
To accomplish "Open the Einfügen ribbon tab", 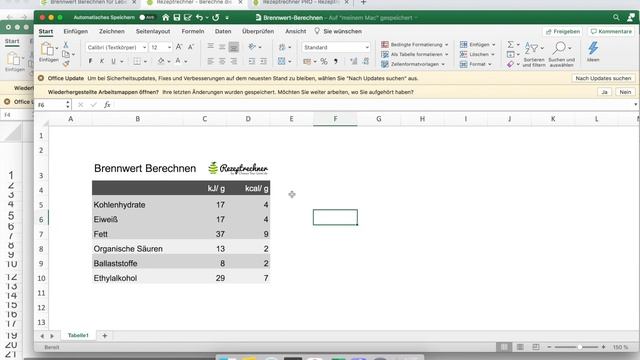I will 76,31.
